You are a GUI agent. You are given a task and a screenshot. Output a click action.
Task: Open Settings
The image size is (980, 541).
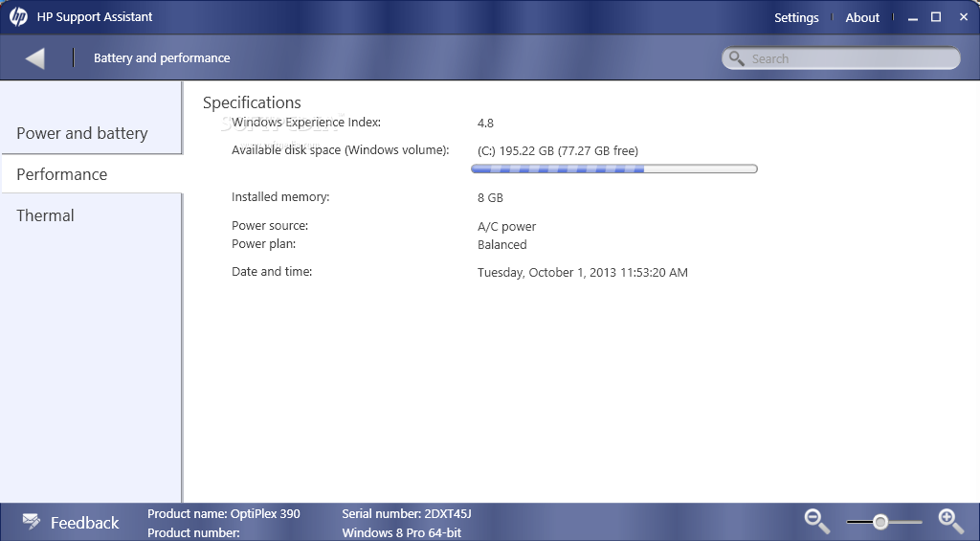pyautogui.click(x=796, y=17)
